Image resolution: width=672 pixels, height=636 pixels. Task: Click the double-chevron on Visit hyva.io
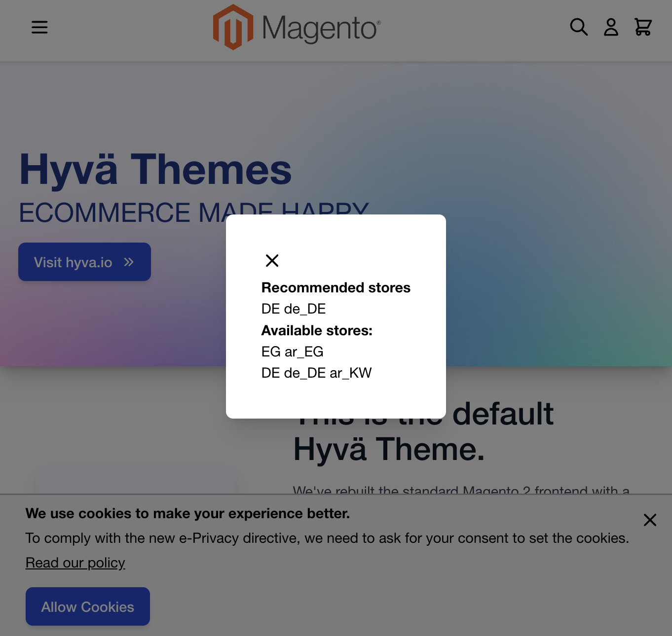(129, 262)
